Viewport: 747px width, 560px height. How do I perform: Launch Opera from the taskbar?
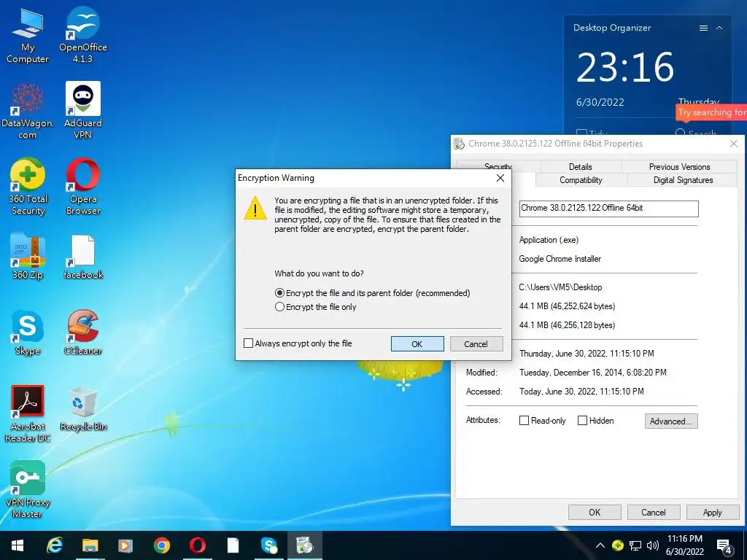coord(198,545)
